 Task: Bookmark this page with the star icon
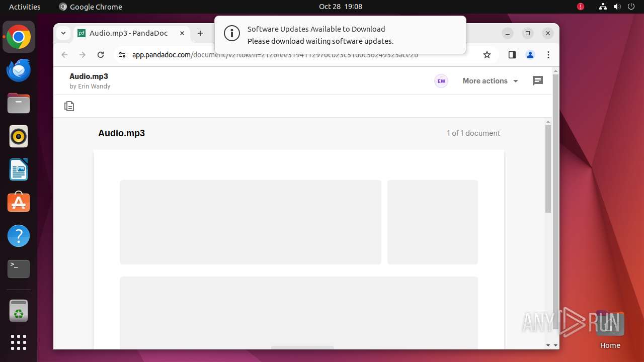pyautogui.click(x=487, y=55)
